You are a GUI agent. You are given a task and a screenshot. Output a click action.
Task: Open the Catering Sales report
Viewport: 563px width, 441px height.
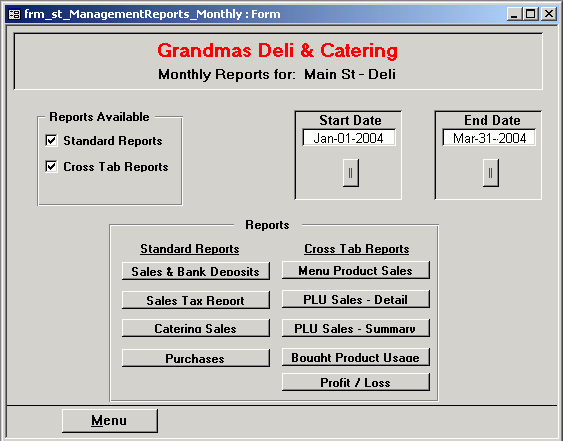coord(196,328)
